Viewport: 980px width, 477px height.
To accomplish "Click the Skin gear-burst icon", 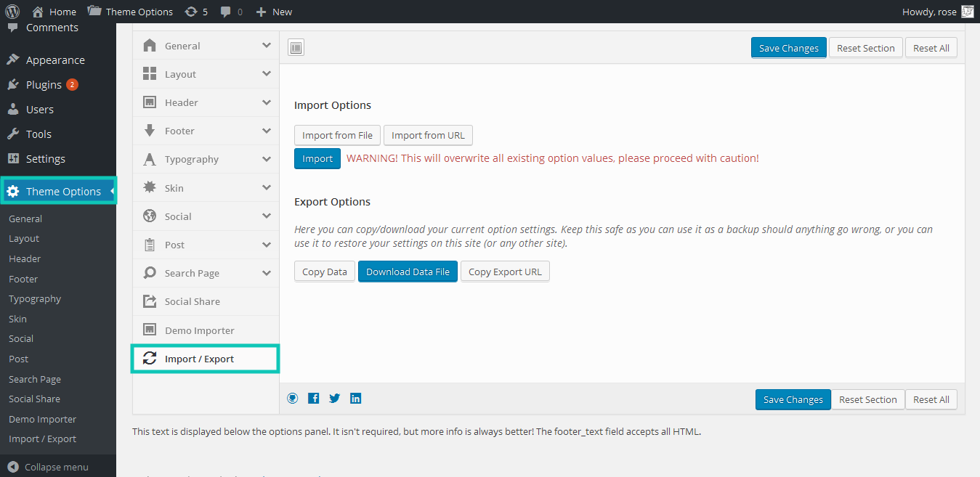I will 150,187.
